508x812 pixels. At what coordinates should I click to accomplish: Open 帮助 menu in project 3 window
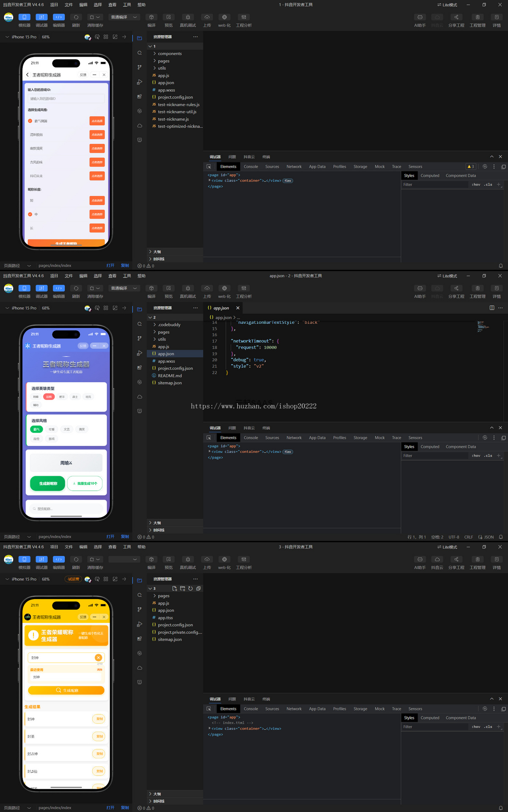coord(141,547)
